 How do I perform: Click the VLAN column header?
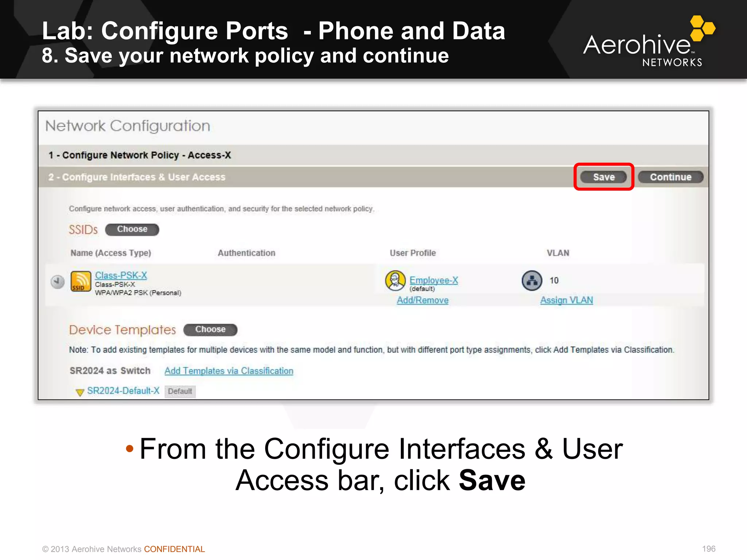[558, 253]
